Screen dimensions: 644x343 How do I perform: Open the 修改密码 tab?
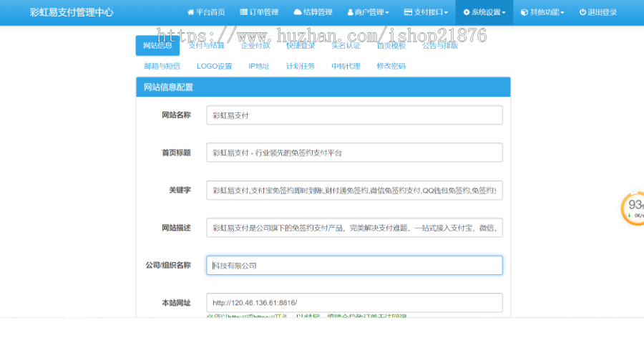[391, 66]
